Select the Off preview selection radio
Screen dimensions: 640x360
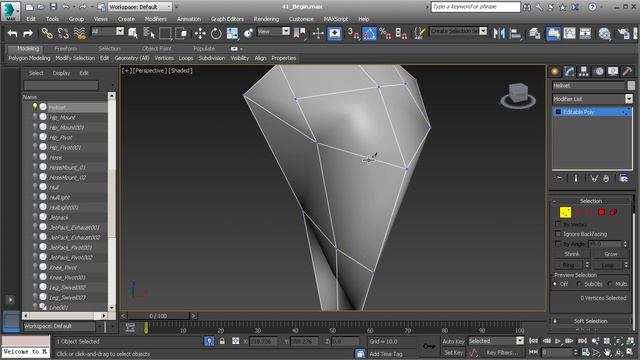[x=555, y=284]
